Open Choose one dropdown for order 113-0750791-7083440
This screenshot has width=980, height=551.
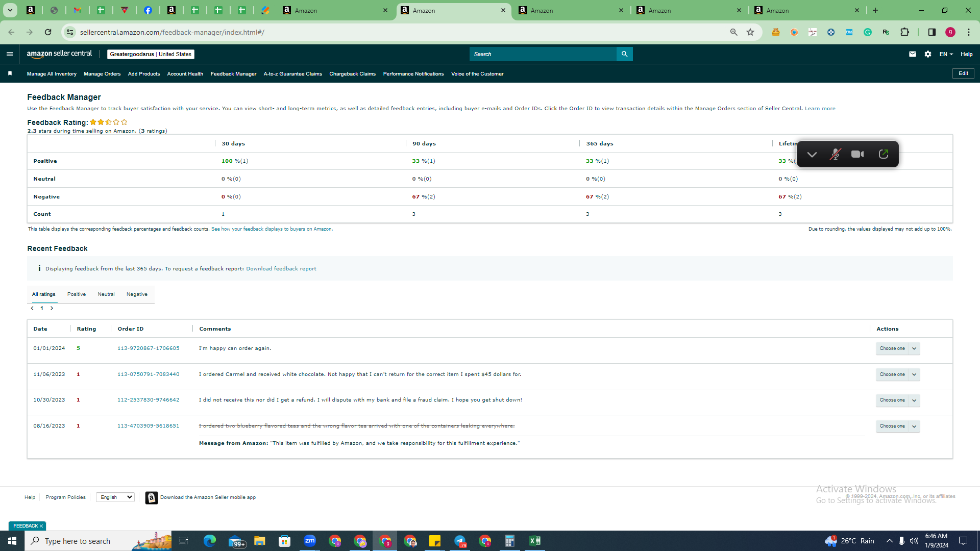(x=898, y=374)
